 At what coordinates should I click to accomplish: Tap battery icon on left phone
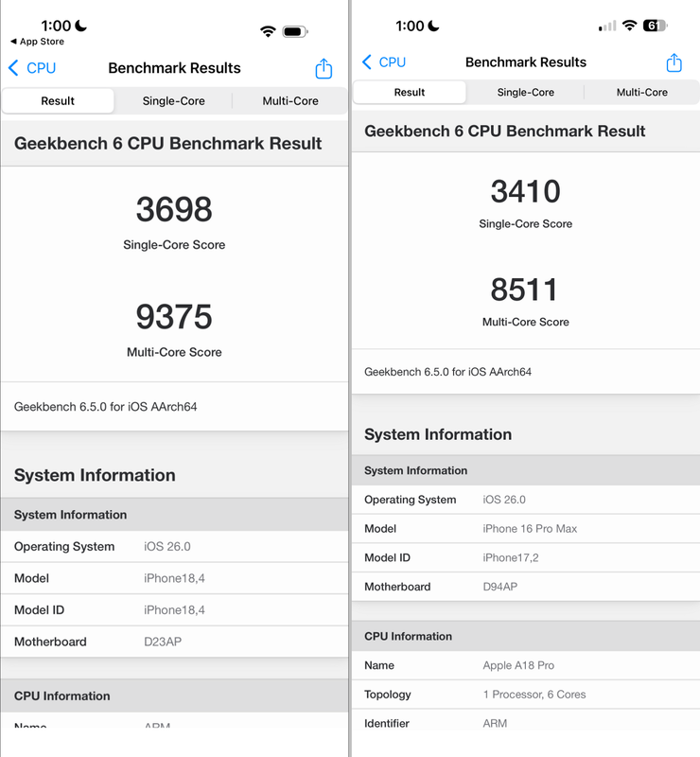(x=295, y=32)
